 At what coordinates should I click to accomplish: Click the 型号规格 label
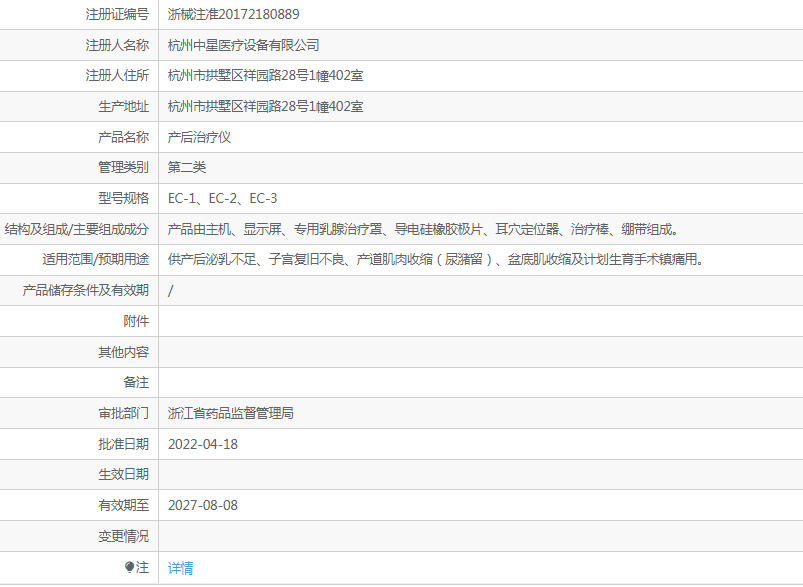123,198
